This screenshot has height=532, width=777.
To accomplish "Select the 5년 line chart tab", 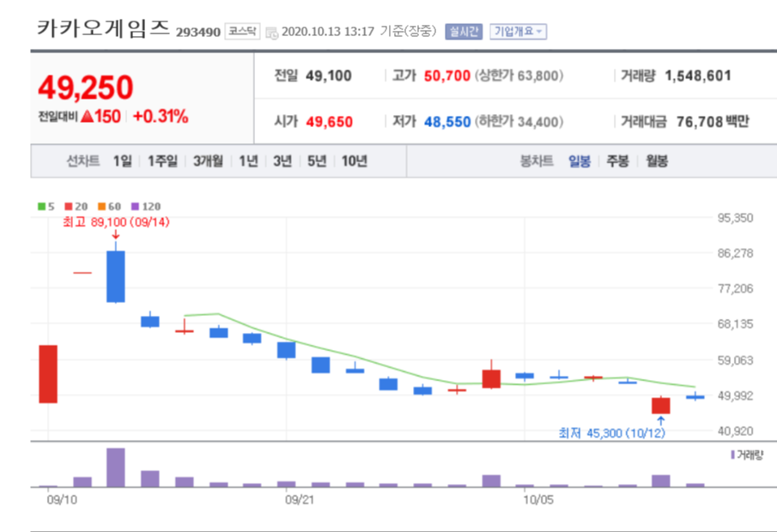I will pyautogui.click(x=317, y=161).
